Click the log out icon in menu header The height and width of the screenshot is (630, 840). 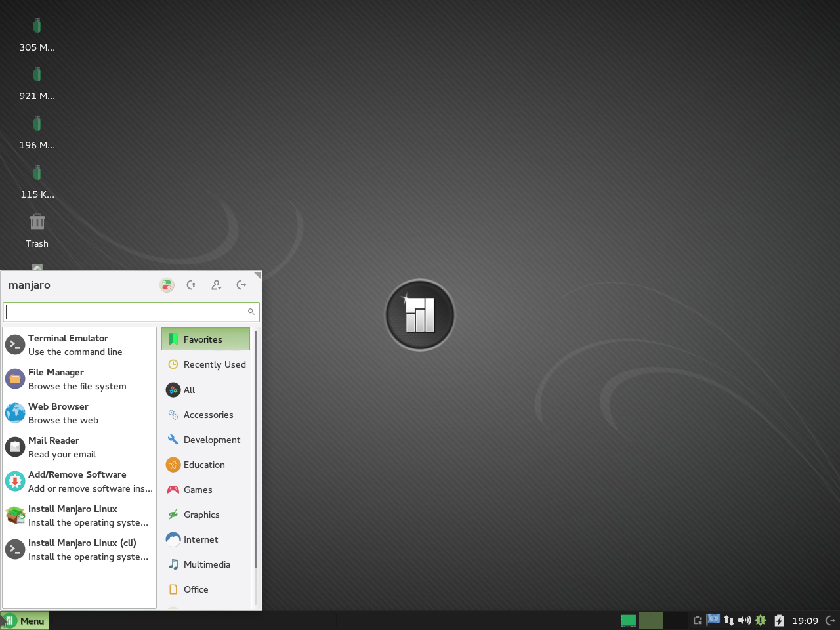click(x=241, y=285)
